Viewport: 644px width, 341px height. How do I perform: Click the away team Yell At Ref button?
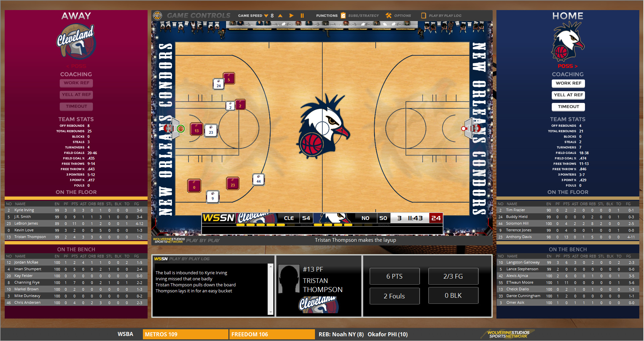pyautogui.click(x=76, y=95)
